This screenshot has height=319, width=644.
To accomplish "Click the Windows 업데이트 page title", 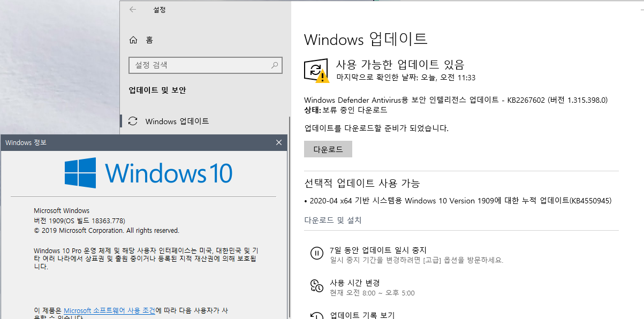I will pos(366,39).
